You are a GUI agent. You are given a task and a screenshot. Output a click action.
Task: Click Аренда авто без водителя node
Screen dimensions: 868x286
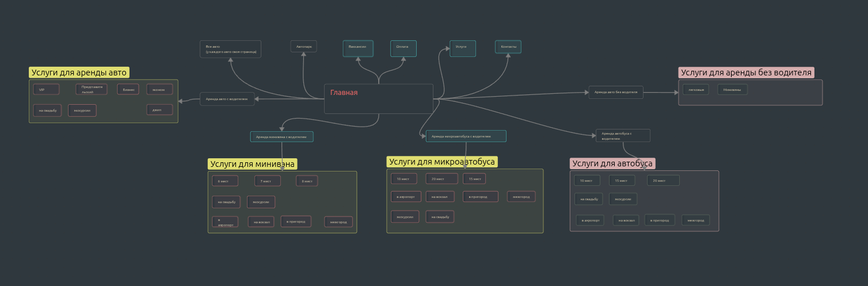click(615, 92)
